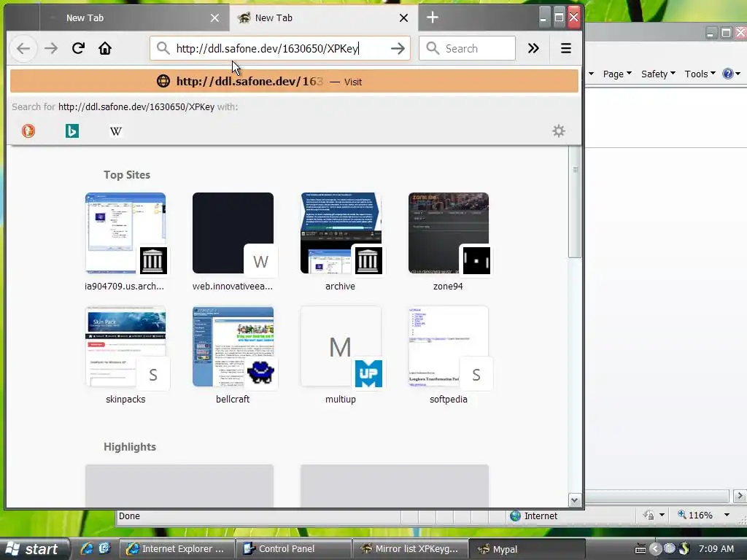Open the hamburger application menu

click(566, 48)
